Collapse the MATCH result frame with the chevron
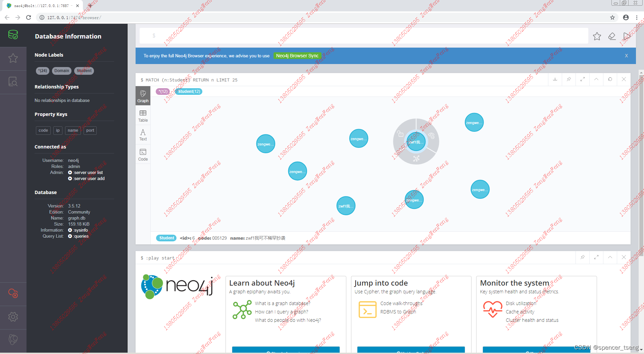 pos(596,79)
